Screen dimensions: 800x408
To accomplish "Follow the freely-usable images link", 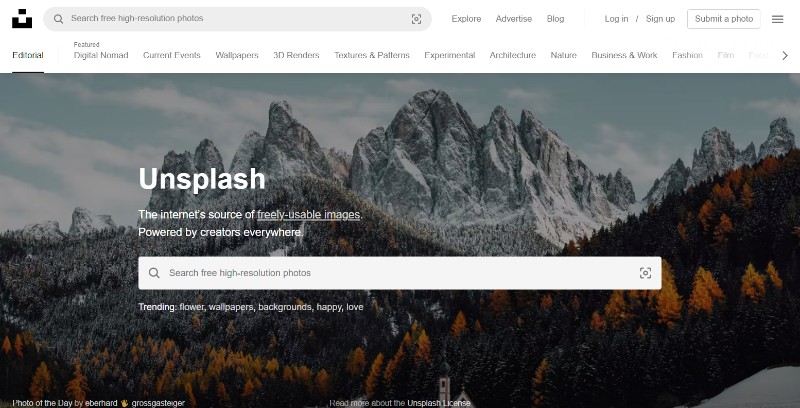I will 309,215.
